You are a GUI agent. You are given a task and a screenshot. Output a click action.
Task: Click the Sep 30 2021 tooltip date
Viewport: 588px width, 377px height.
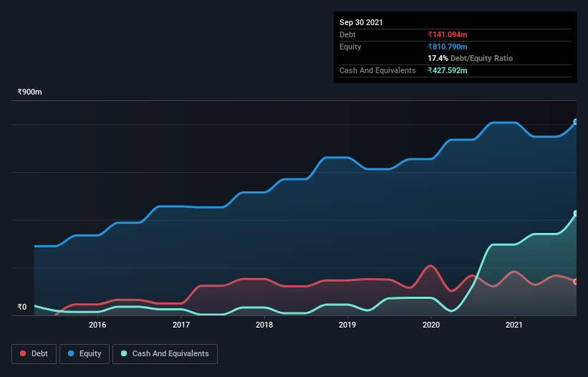[x=361, y=22]
